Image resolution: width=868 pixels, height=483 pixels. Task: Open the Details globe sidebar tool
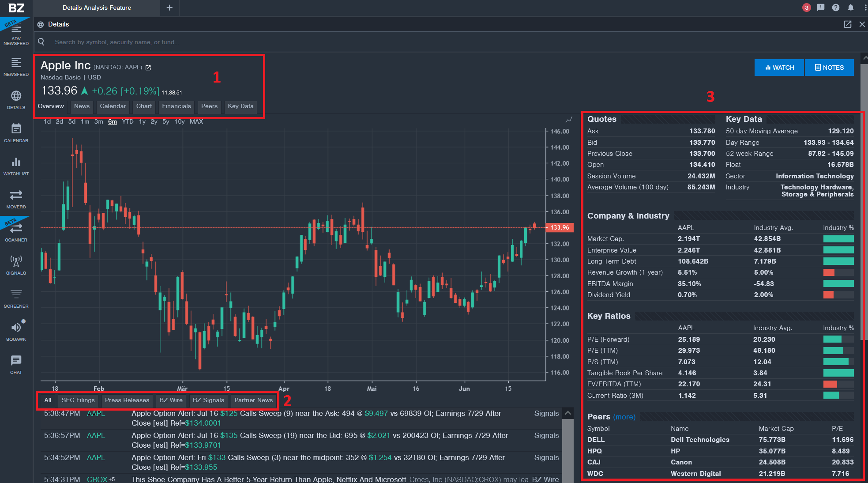(x=16, y=100)
